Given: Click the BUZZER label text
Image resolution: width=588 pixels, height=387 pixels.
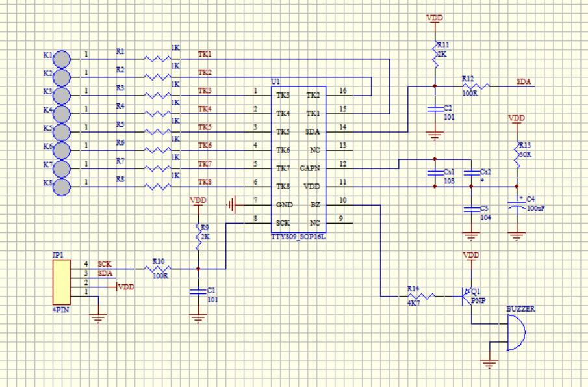Looking at the screenshot, I should click(520, 309).
